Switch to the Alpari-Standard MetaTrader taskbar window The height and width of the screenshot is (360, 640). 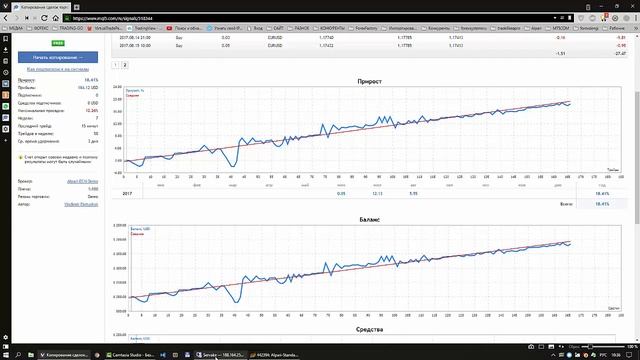tap(275, 355)
